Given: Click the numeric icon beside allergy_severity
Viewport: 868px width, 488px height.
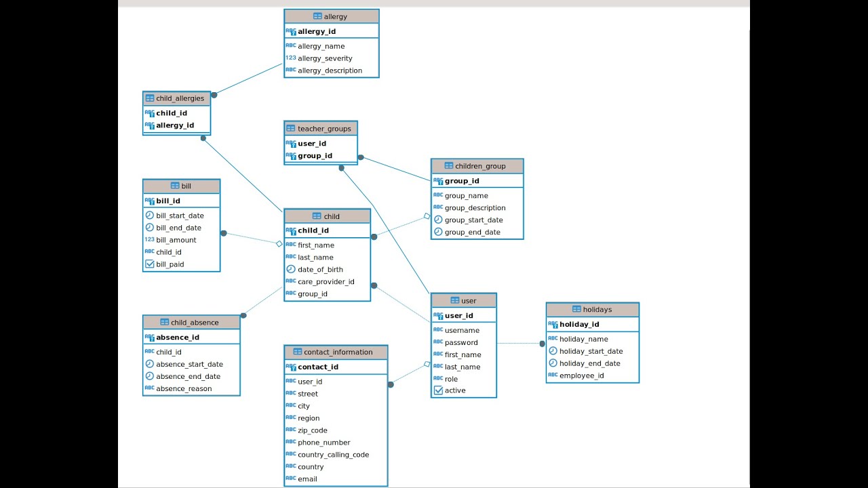Looking at the screenshot, I should [x=291, y=58].
